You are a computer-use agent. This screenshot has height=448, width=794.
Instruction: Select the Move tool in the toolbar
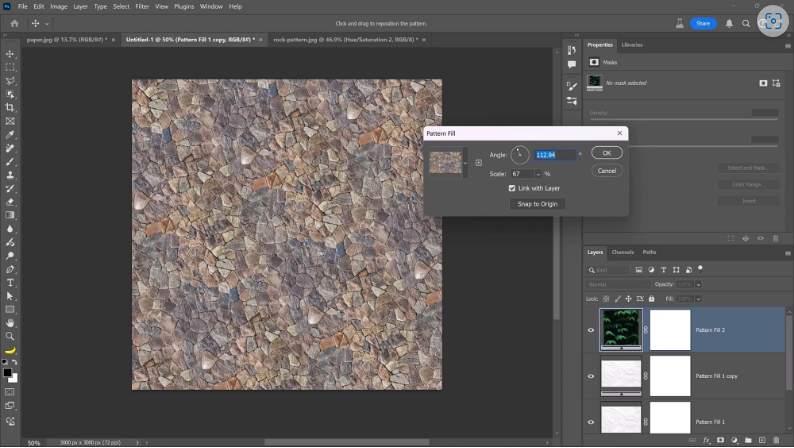[x=10, y=54]
